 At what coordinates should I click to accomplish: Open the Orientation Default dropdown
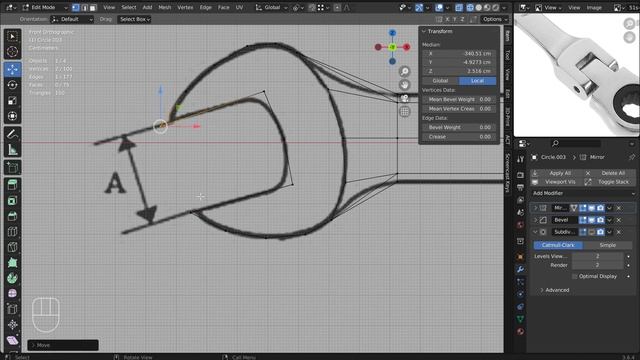click(72, 19)
